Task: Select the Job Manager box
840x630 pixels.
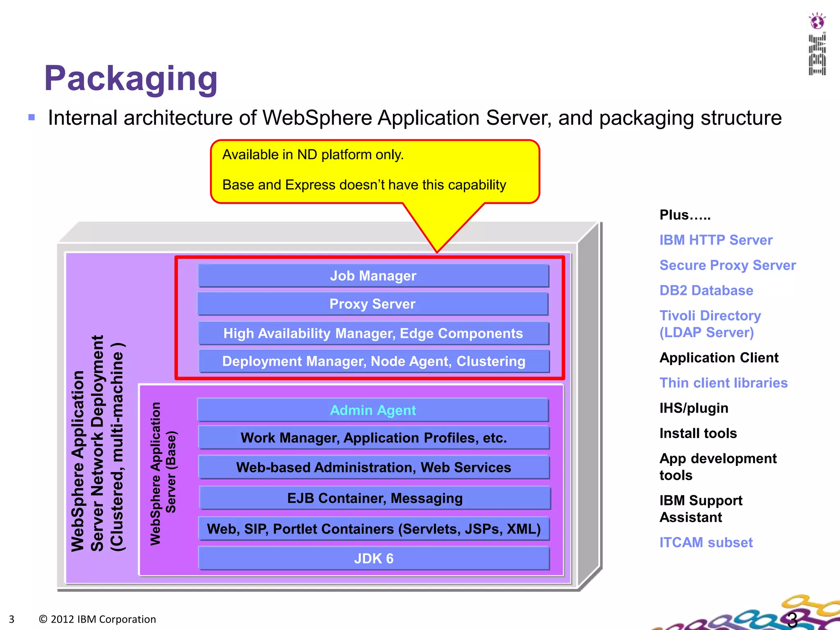Action: [373, 276]
